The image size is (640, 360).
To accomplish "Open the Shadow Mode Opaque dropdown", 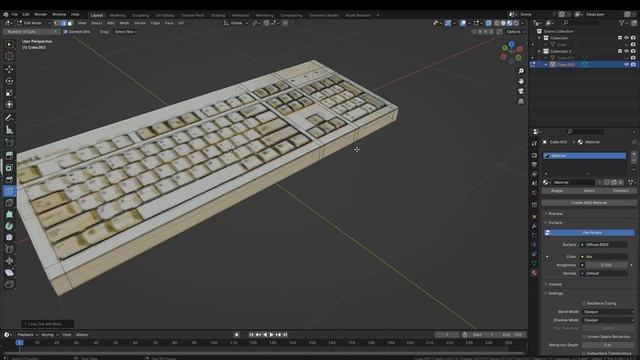I will click(608, 320).
